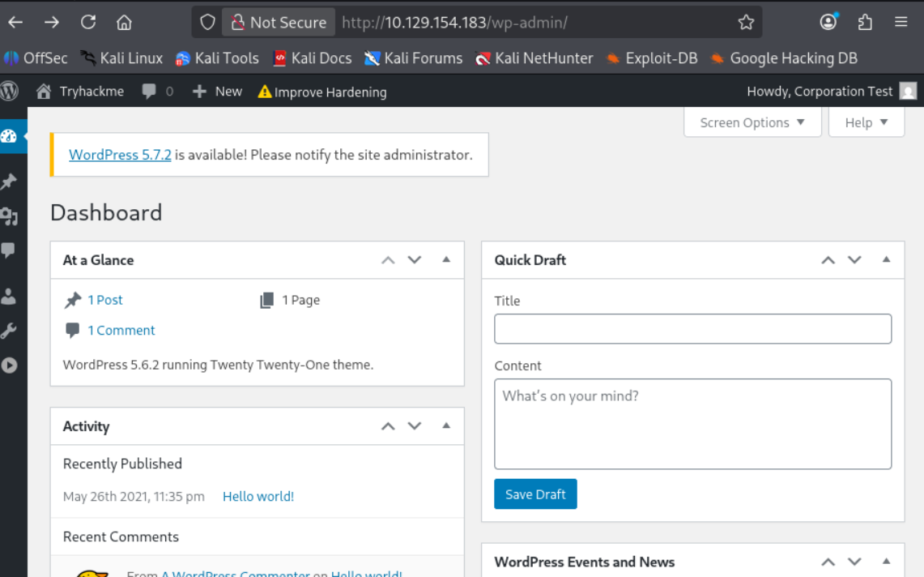Viewport: 924px width, 577px height.
Task: Open the WordPress 5.7.2 update link
Action: pyautogui.click(x=120, y=155)
